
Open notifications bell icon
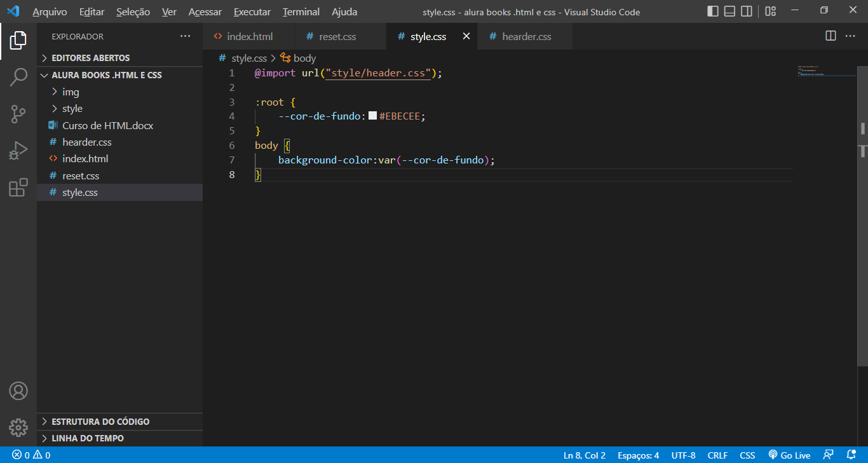(x=851, y=455)
